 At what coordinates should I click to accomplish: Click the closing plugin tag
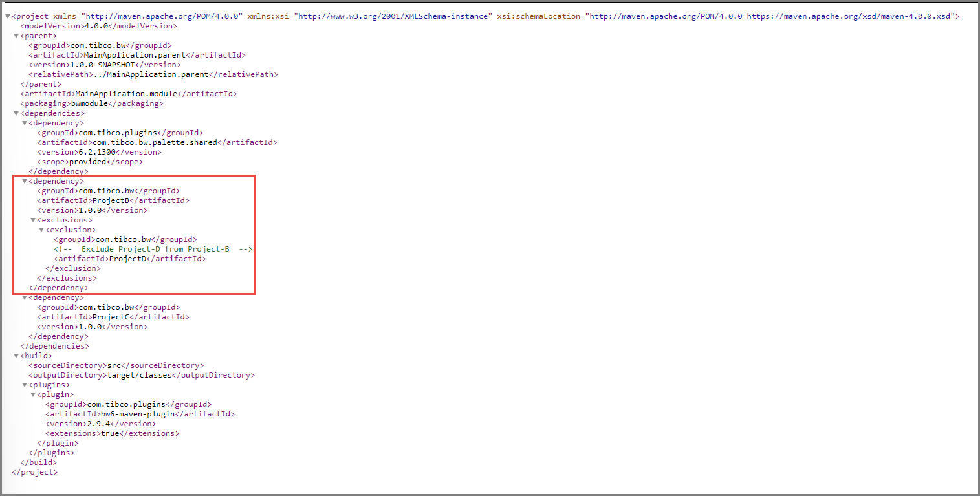click(x=58, y=443)
